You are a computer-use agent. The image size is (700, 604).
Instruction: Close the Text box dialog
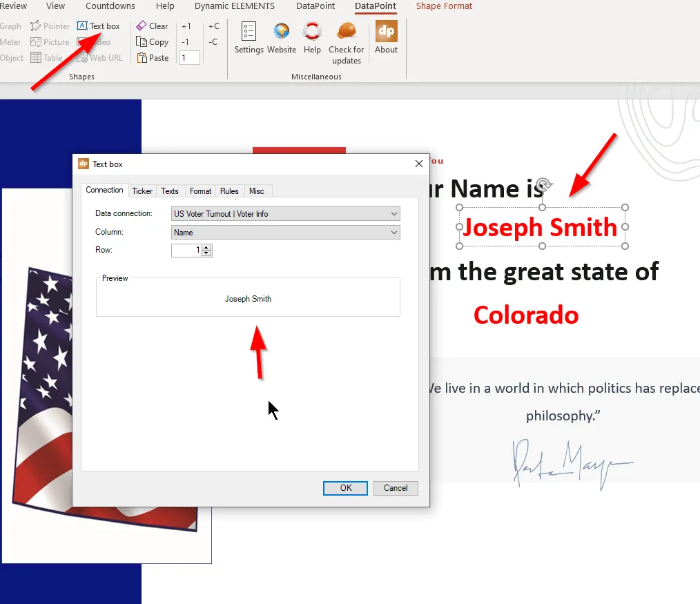tap(419, 164)
